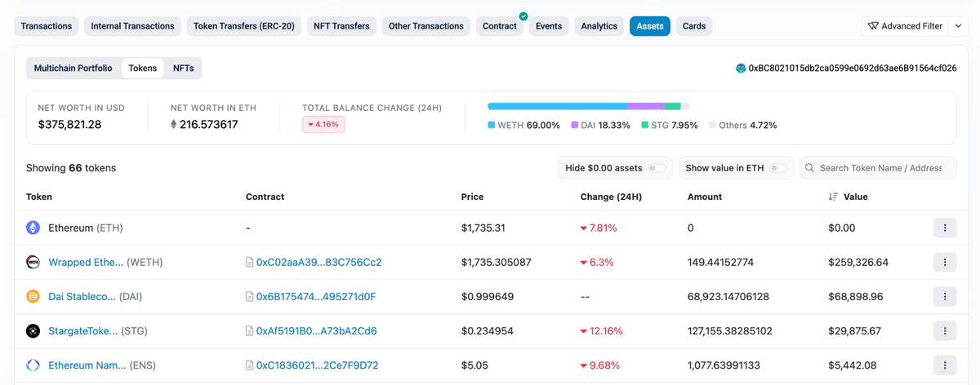The width and height of the screenshot is (980, 385).
Task: Click the blue WETH segment of allocation bar
Action: pyautogui.click(x=558, y=106)
